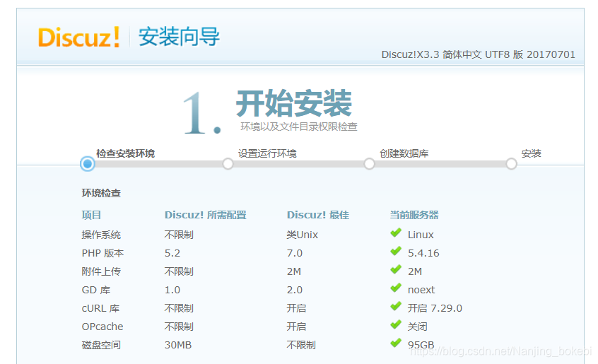Click the Discuz! logo in the header
This screenshot has height=364, width=598.
(x=79, y=37)
